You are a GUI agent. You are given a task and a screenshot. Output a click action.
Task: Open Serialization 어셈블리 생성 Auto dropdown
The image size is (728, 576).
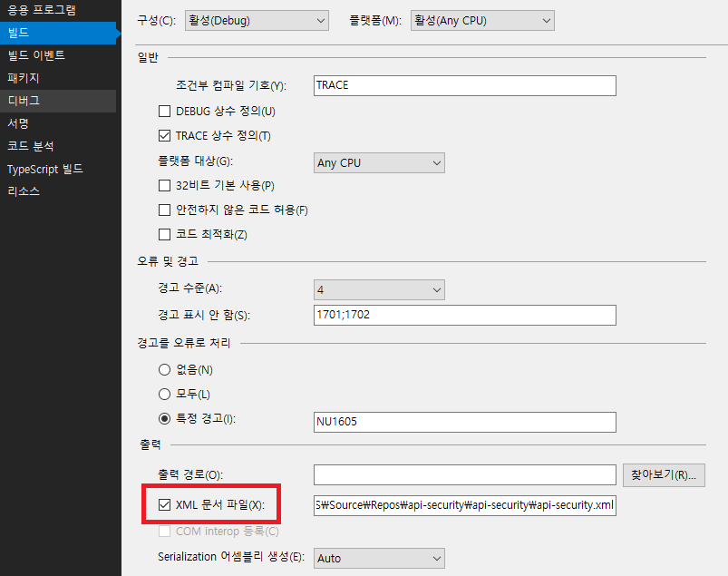(379, 559)
